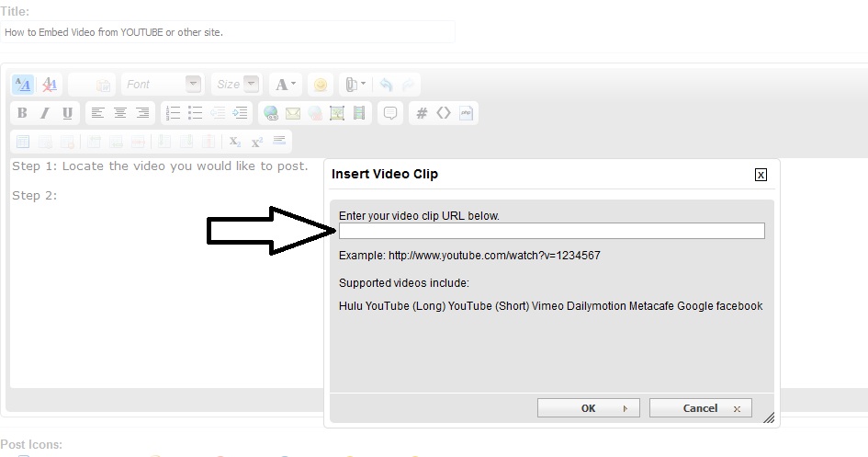The width and height of the screenshot is (868, 457).
Task: Open the font color picker
Action: coord(287,85)
